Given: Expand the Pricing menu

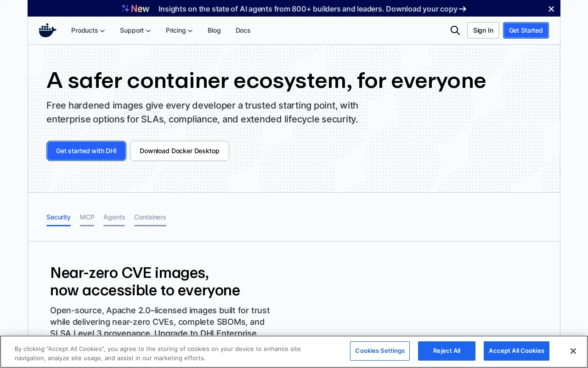Looking at the screenshot, I should [x=179, y=30].
